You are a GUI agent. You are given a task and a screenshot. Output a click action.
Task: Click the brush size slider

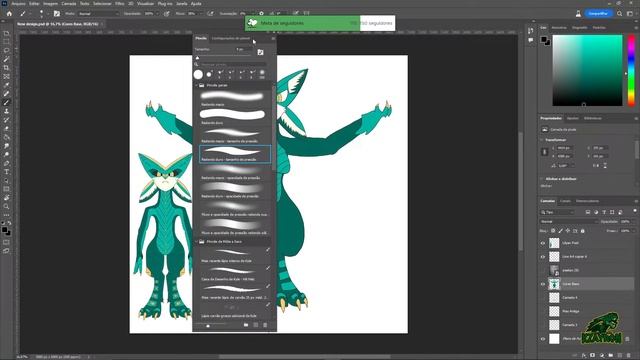(223, 56)
